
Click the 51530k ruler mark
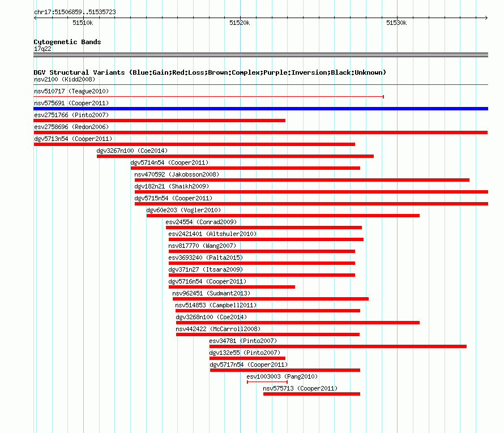pyautogui.click(x=396, y=23)
